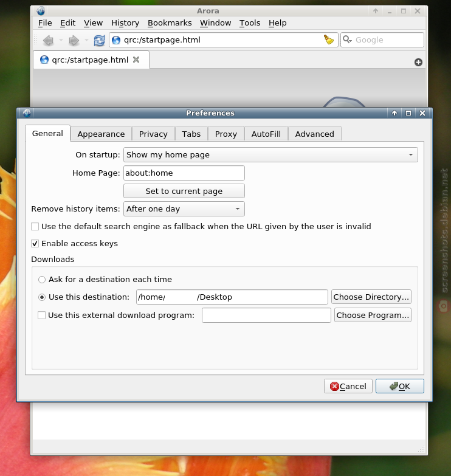
Task: Click the Arora window app icon
Action: click(x=41, y=11)
